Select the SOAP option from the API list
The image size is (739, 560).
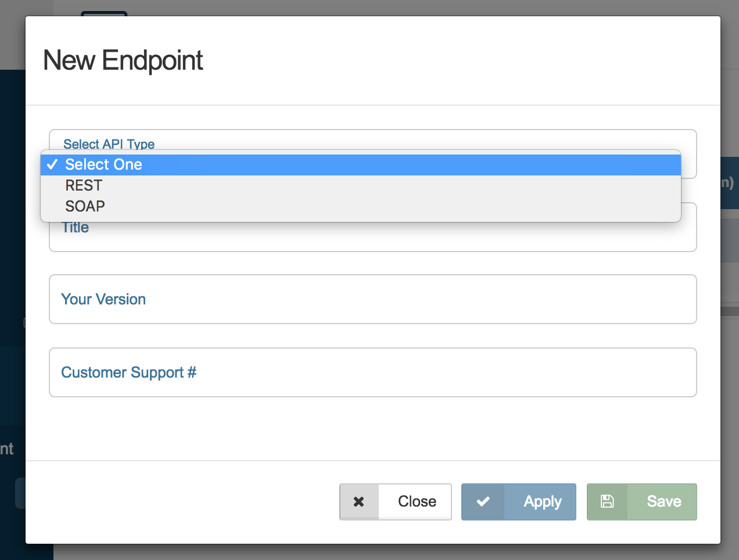click(85, 206)
